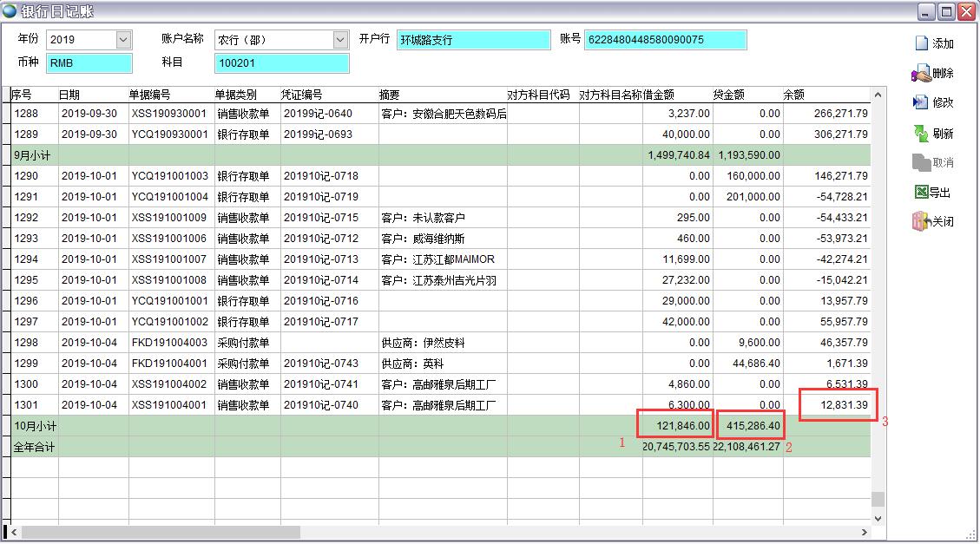The height and width of the screenshot is (544, 980).
Task: Click the 添加 (Add) icon button
Action: (921, 43)
